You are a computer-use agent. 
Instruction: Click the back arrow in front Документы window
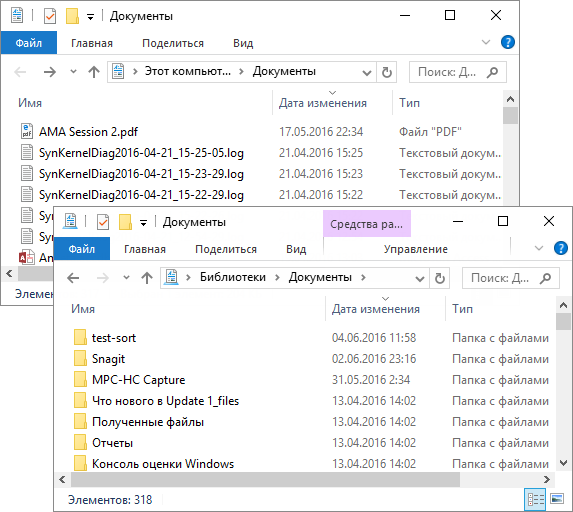pyautogui.click(x=73, y=278)
